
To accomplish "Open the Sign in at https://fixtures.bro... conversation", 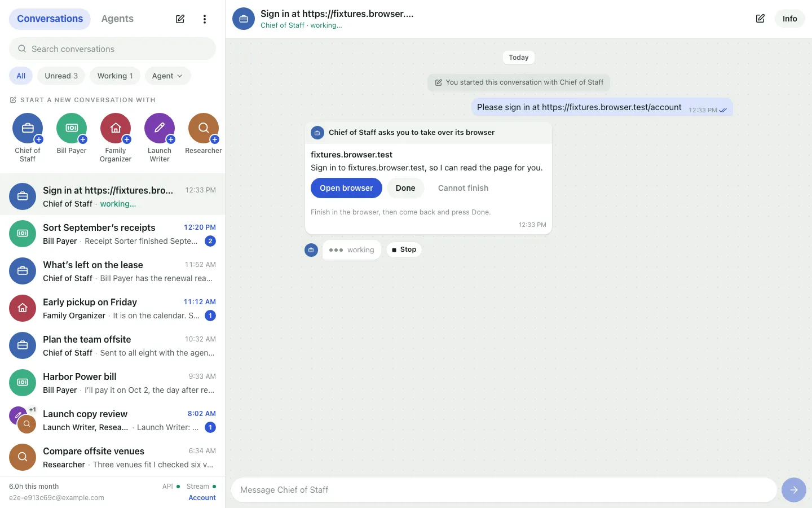I will (x=113, y=196).
